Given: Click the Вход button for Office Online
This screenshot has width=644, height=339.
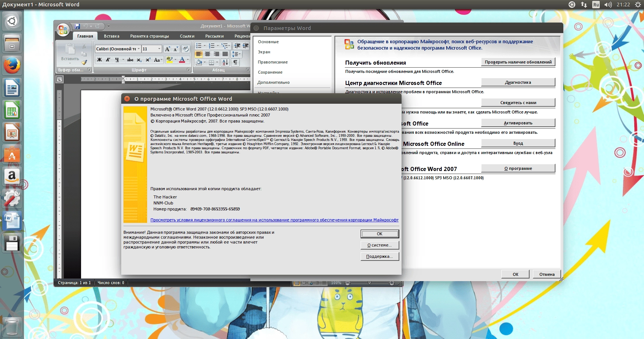Looking at the screenshot, I should click(518, 143).
